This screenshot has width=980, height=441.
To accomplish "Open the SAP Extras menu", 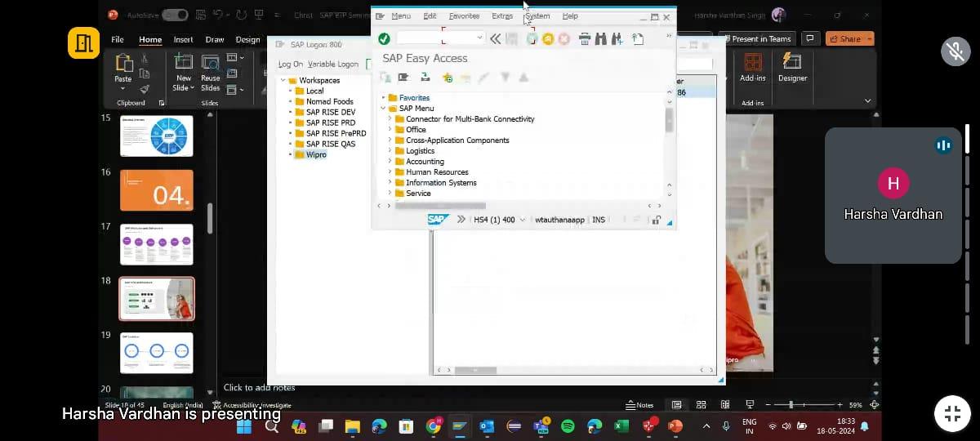I will [x=502, y=16].
